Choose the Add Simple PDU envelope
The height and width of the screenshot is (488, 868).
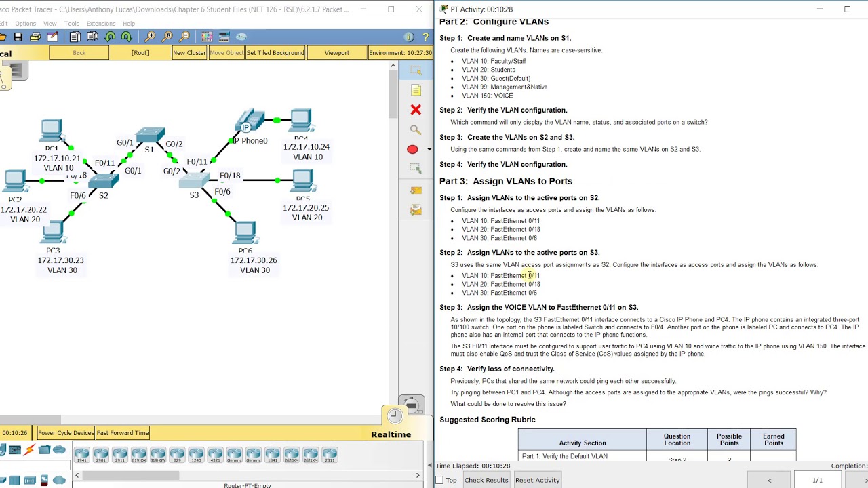click(416, 190)
